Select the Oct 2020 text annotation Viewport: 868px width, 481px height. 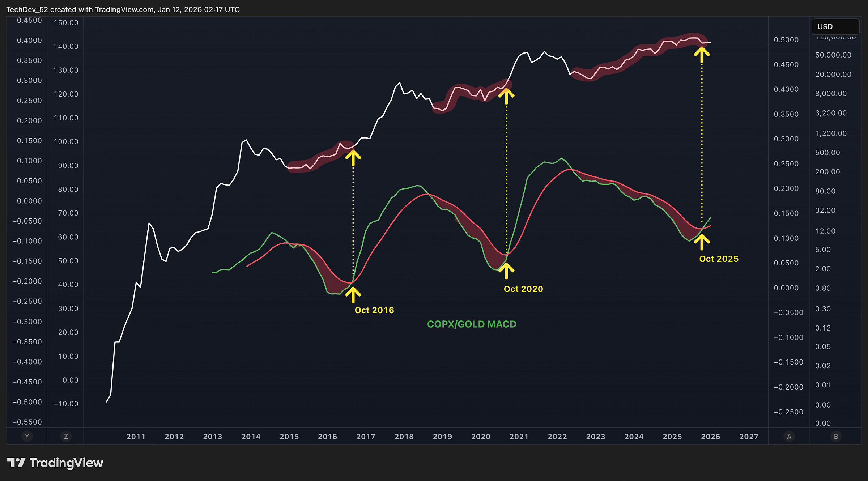click(523, 289)
